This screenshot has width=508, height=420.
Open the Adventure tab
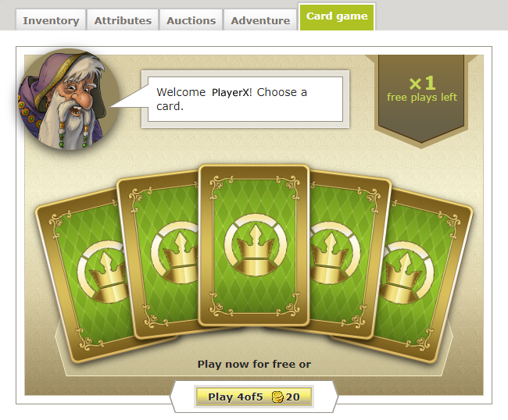point(260,20)
